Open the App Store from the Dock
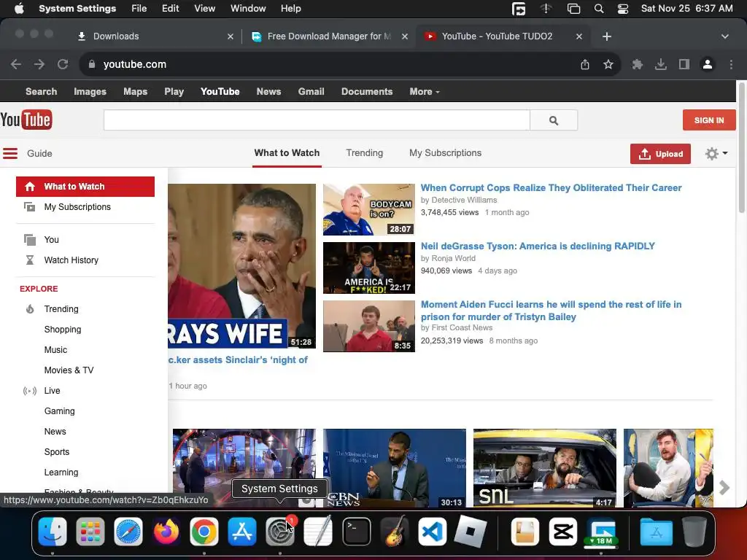 point(242,532)
